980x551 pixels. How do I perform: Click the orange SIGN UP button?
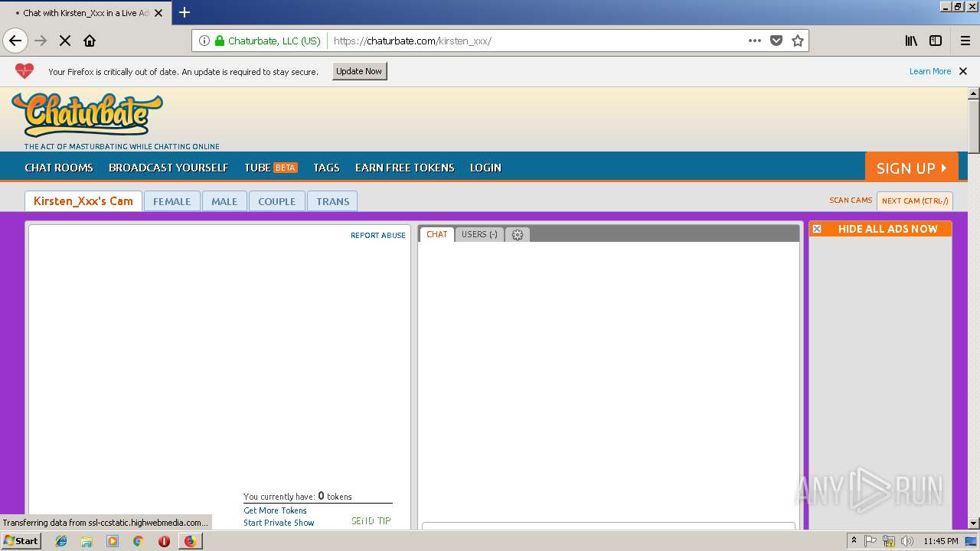coord(912,168)
